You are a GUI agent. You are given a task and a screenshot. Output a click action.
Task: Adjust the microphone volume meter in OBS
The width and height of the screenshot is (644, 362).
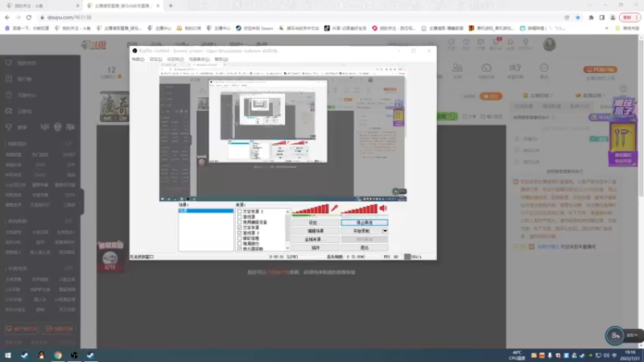click(311, 209)
